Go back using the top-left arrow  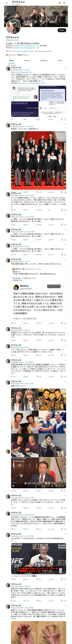tap(7, 3)
